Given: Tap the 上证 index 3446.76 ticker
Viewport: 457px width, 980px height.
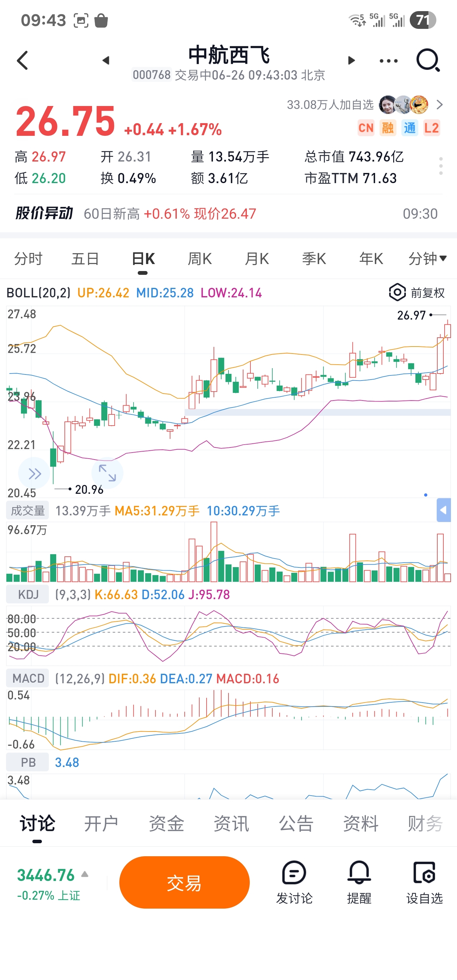Looking at the screenshot, I should tap(48, 884).
